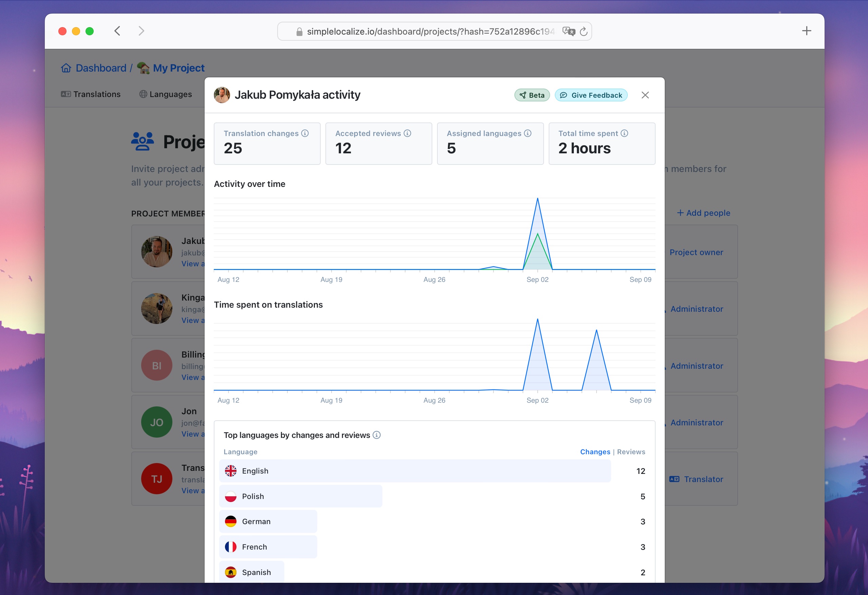Image resolution: width=868 pixels, height=595 pixels.
Task: Expand Total time spent info tooltip
Action: pos(623,133)
